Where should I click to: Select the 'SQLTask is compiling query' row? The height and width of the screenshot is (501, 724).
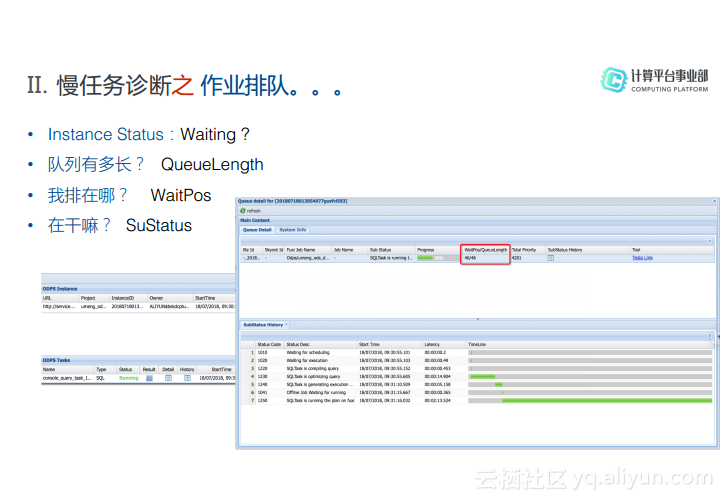pyautogui.click(x=477, y=368)
